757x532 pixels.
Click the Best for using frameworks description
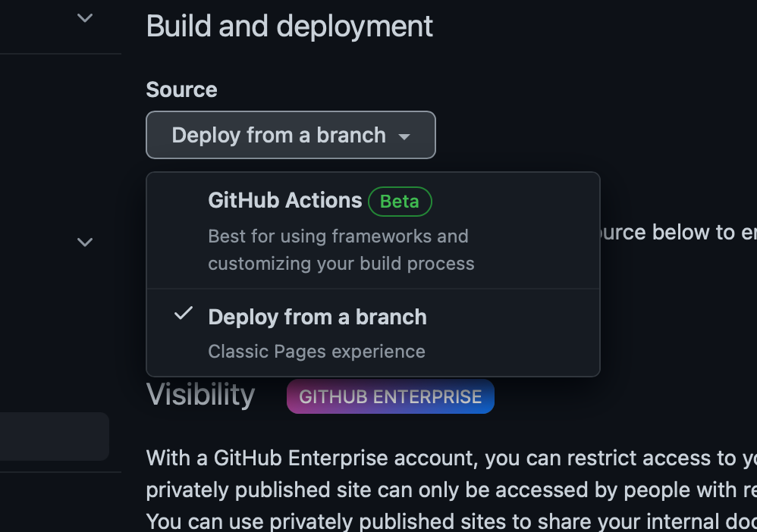point(341,250)
